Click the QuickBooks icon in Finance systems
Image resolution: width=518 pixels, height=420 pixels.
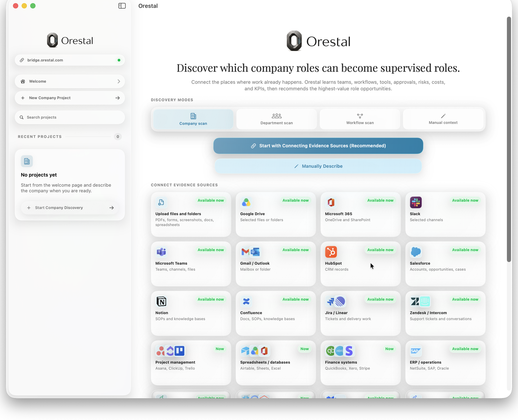(x=330, y=351)
